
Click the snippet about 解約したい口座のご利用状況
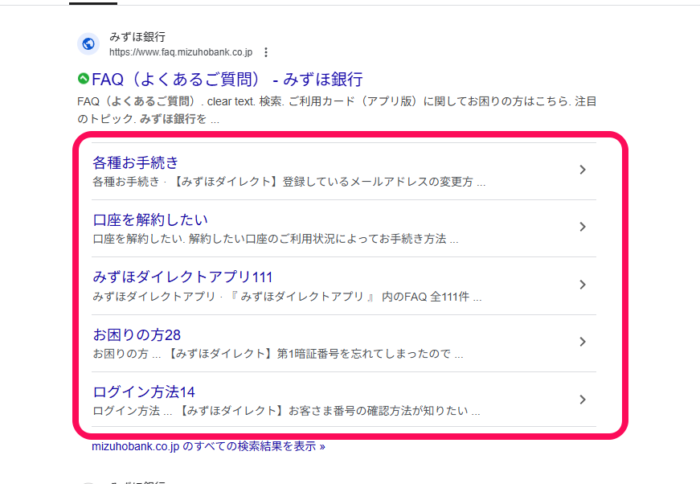click(275, 239)
